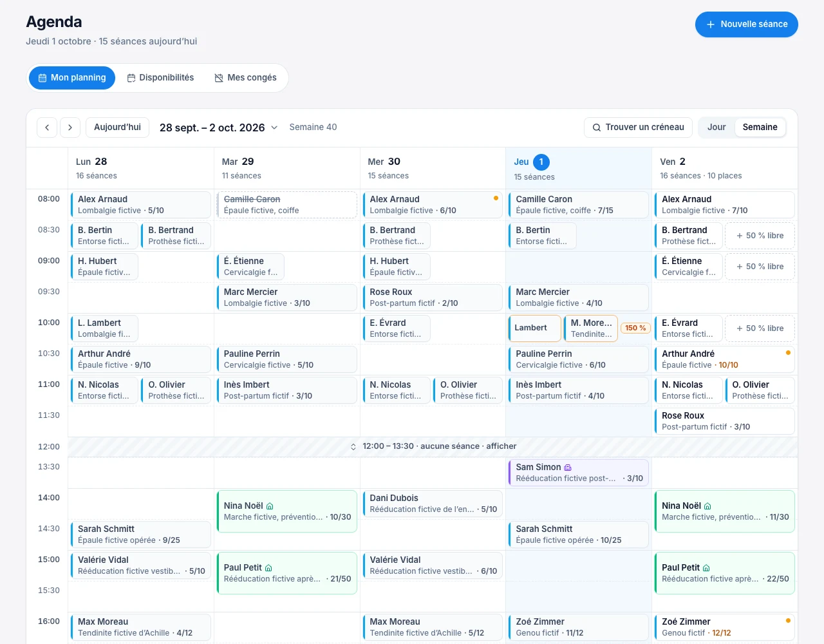Click afficher to show the empty midday slots
Screen dimensions: 824x644
pyautogui.click(x=501, y=446)
